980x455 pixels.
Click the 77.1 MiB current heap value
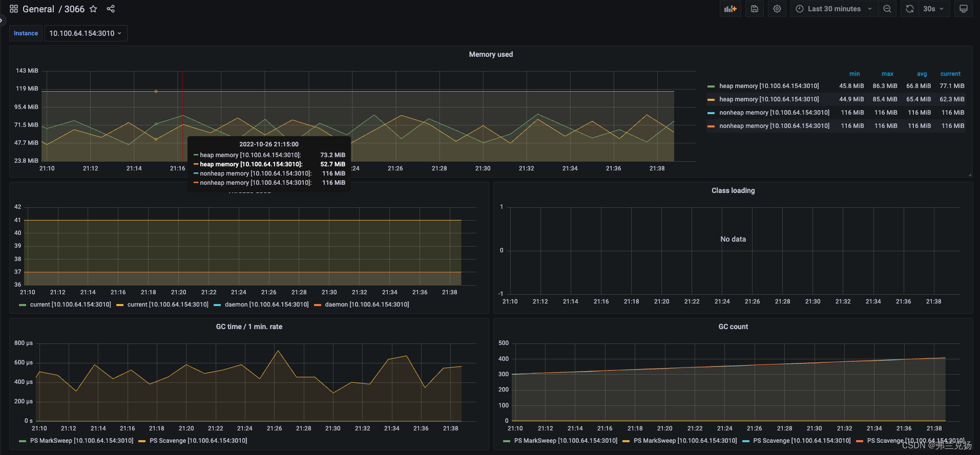point(952,86)
